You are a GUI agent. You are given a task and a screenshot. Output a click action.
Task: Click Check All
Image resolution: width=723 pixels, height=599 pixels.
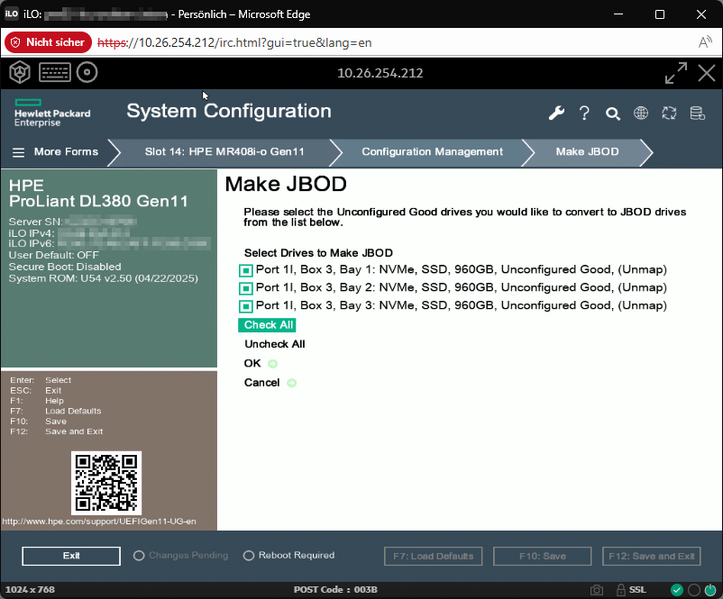click(x=267, y=325)
